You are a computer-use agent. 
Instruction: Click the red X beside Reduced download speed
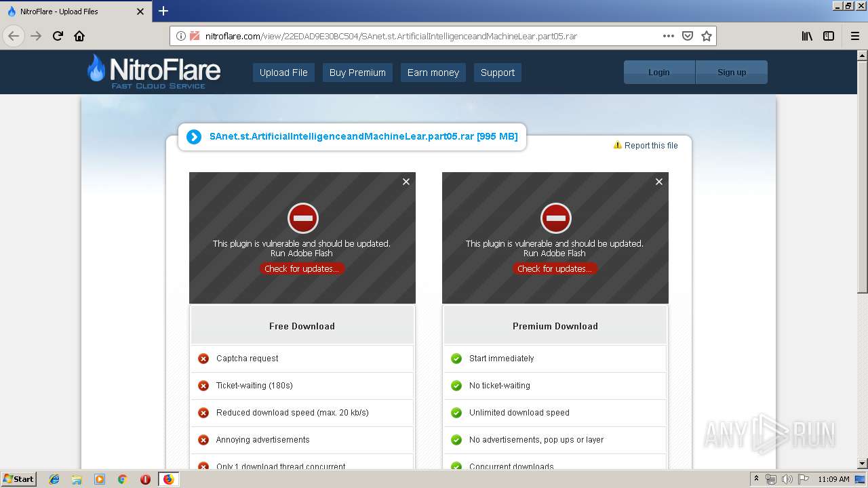(203, 413)
